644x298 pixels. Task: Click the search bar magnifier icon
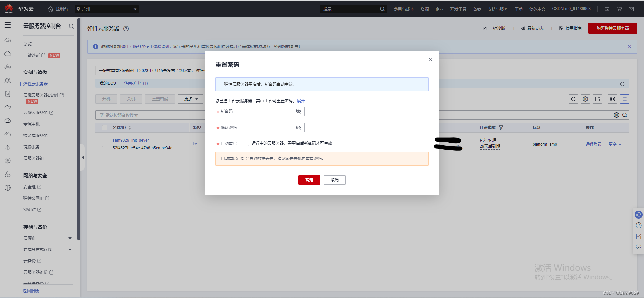point(625,115)
